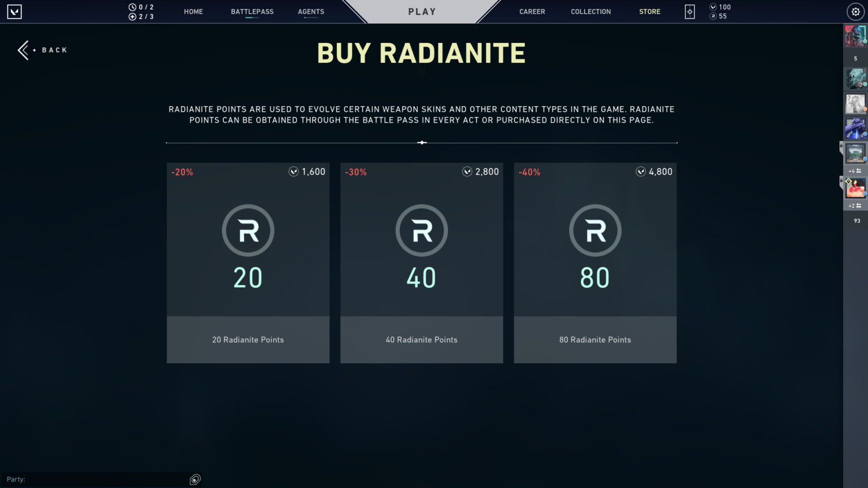The height and width of the screenshot is (488, 868).
Task: Select the landscape picture friend avatar
Action: click(x=856, y=153)
